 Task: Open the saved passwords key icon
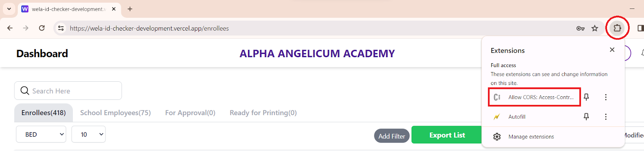[580, 28]
